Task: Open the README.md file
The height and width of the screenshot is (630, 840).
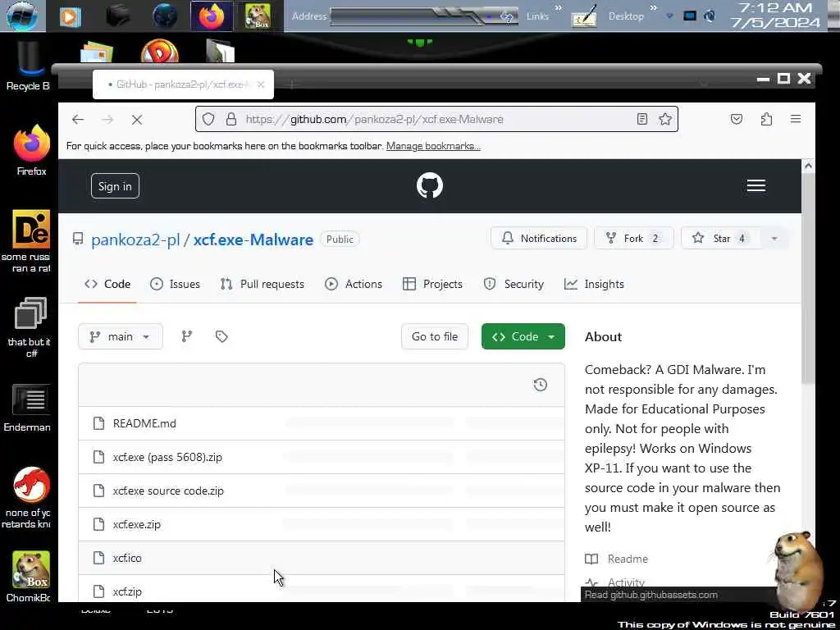Action: click(x=144, y=423)
